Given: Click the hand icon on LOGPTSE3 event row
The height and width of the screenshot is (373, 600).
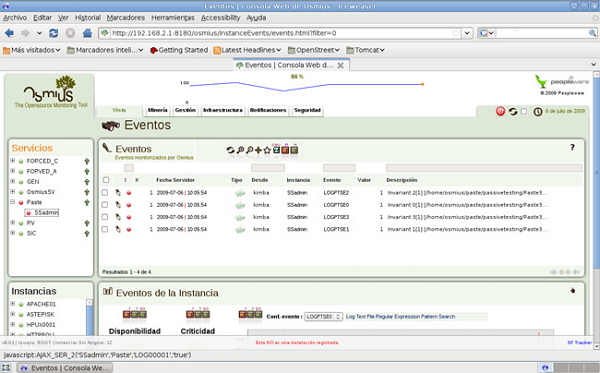Looking at the screenshot, I should tap(118, 217).
